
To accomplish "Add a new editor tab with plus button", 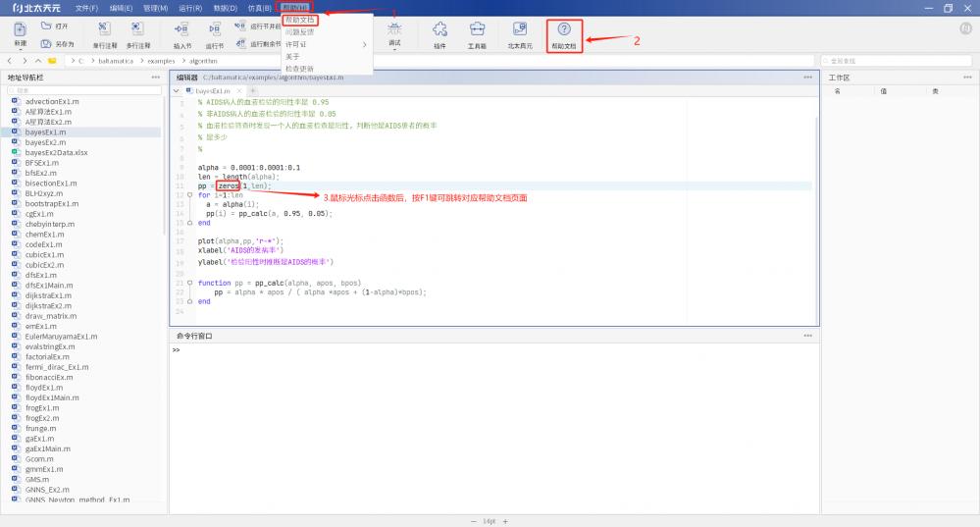I will pyautogui.click(x=252, y=90).
